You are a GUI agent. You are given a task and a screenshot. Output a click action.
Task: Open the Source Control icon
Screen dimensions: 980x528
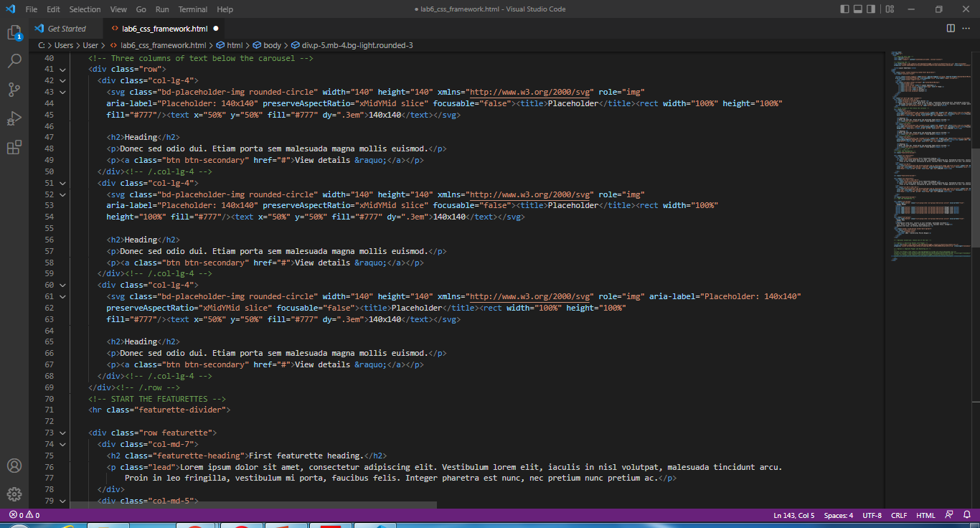(x=14, y=89)
